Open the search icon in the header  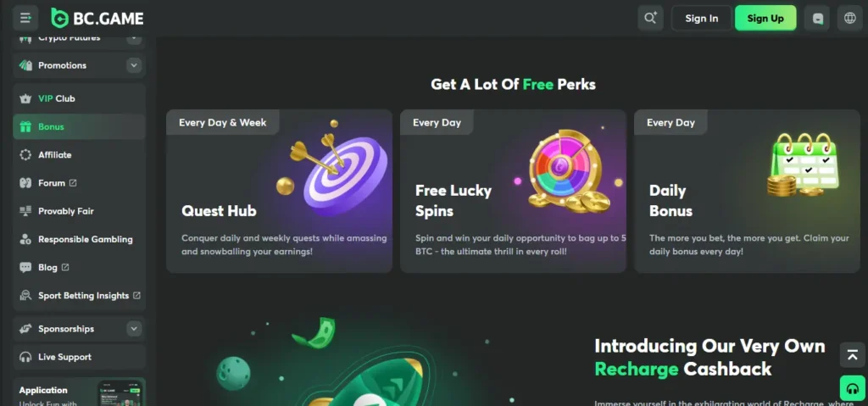[650, 19]
